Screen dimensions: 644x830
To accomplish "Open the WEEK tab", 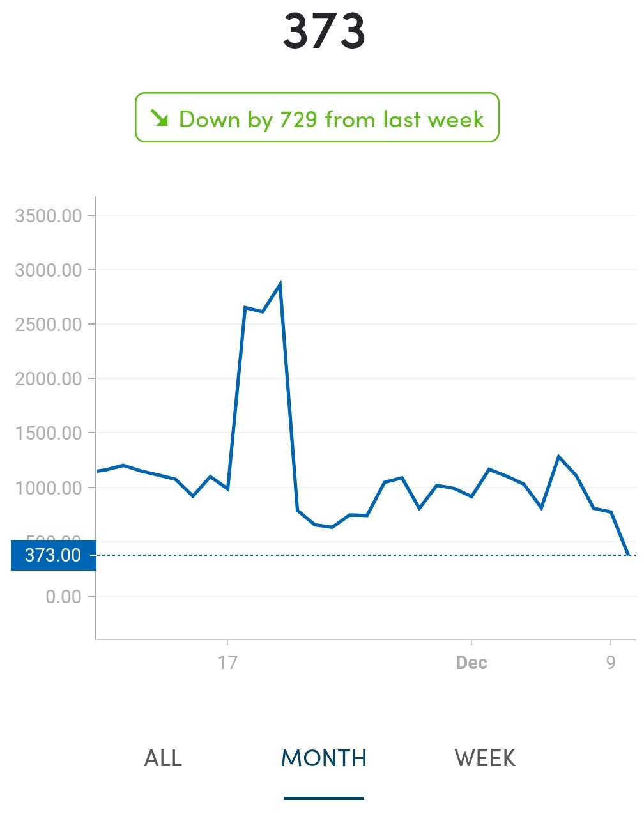I will 485,758.
